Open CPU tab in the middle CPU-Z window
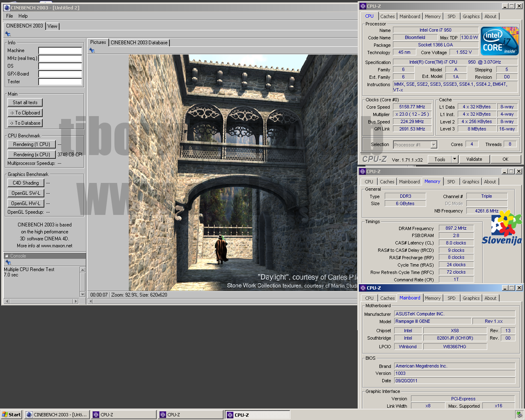Viewport: 525px width, 420px height. [x=369, y=182]
